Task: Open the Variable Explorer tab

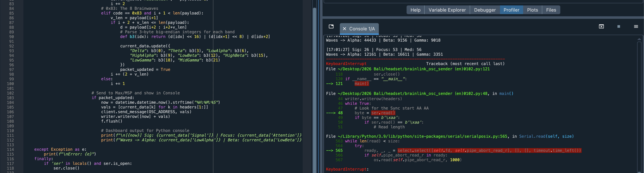Action: 447,10
